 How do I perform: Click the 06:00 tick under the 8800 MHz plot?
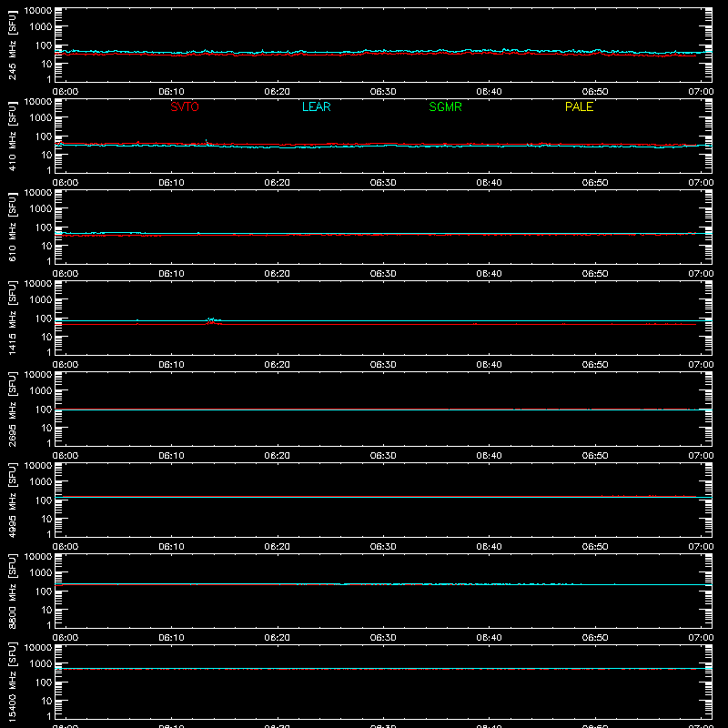click(66, 638)
